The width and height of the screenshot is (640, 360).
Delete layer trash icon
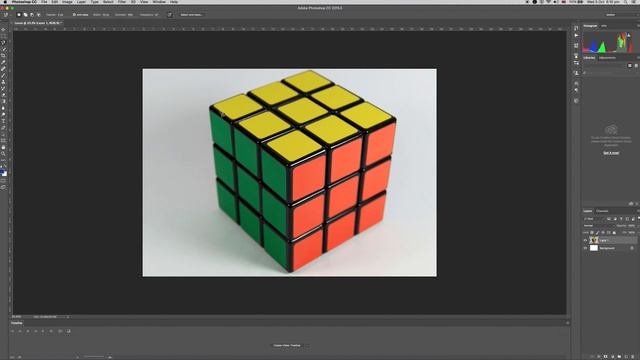click(633, 356)
